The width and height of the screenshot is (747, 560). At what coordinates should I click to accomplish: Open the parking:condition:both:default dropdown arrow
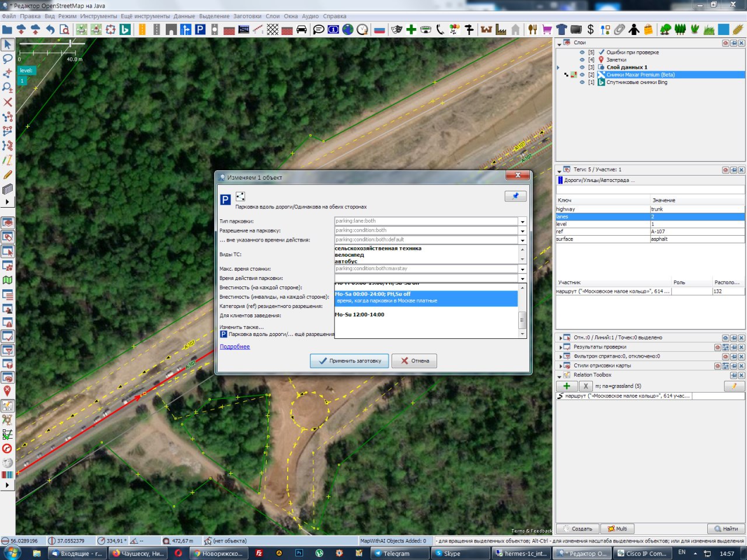pos(522,240)
